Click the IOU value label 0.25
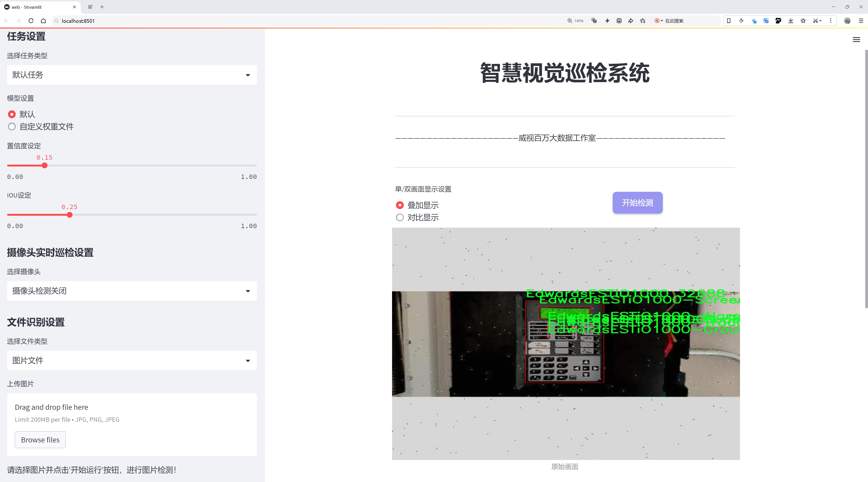 (x=69, y=207)
